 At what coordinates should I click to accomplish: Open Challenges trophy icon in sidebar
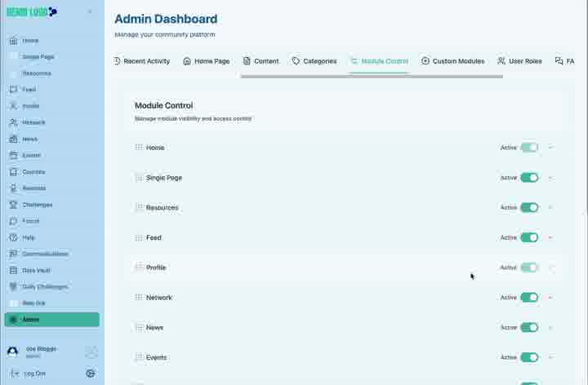[14, 205]
